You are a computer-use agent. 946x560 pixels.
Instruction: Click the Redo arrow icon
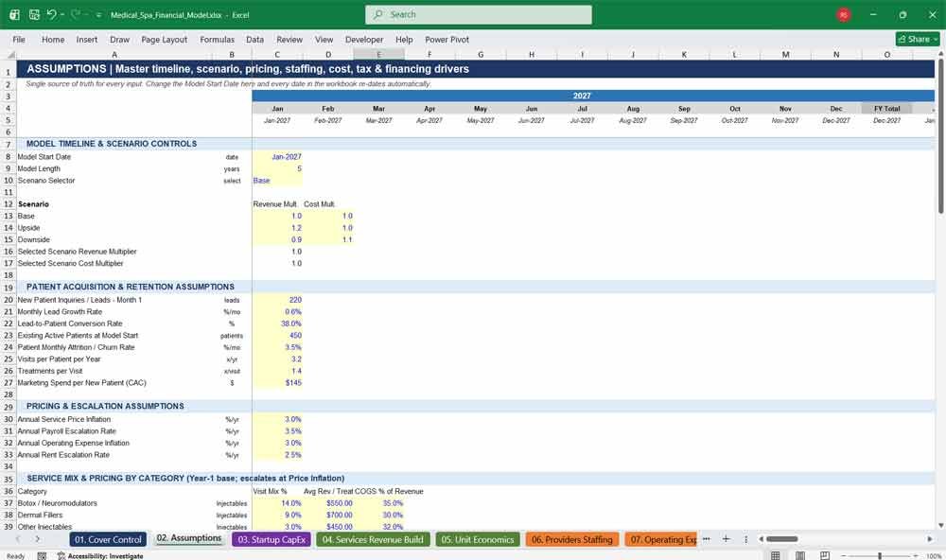(x=76, y=14)
